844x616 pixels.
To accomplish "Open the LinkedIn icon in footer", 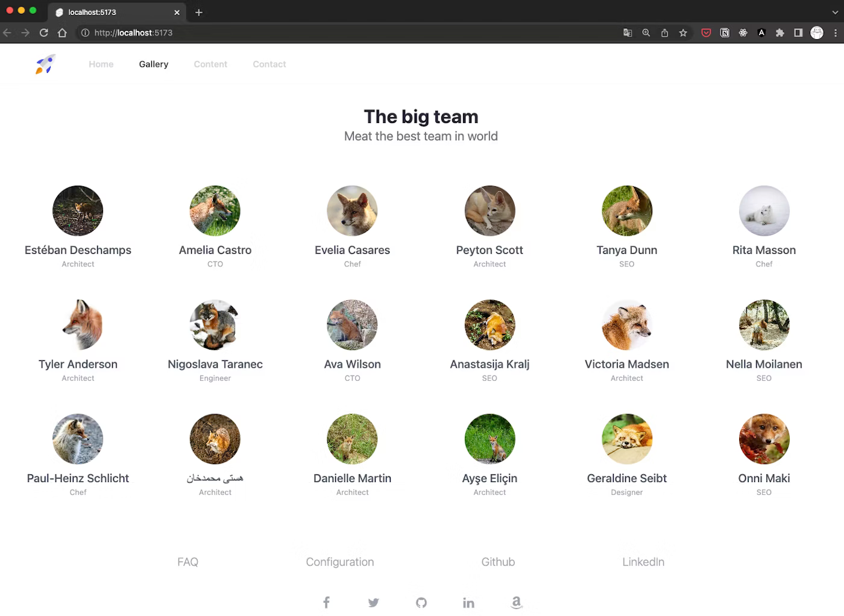I will pos(468,602).
